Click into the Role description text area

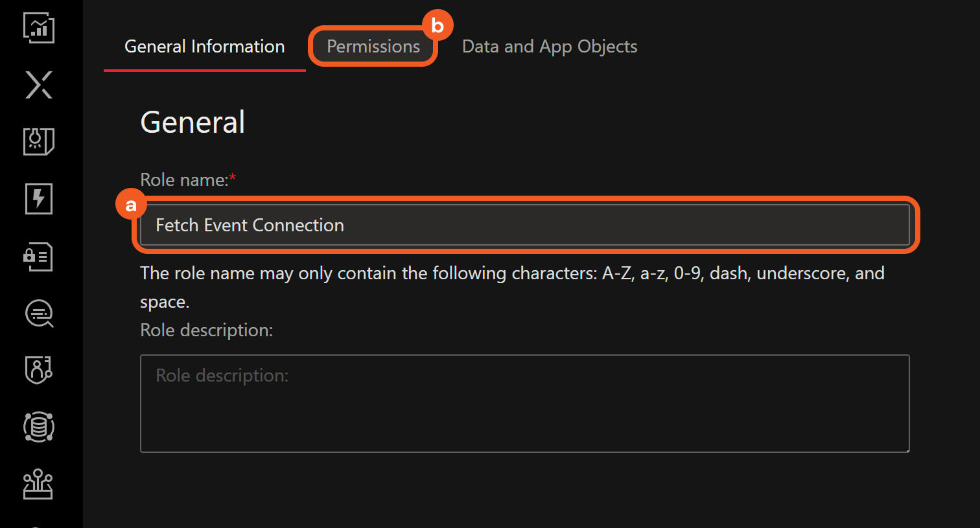(x=525, y=403)
